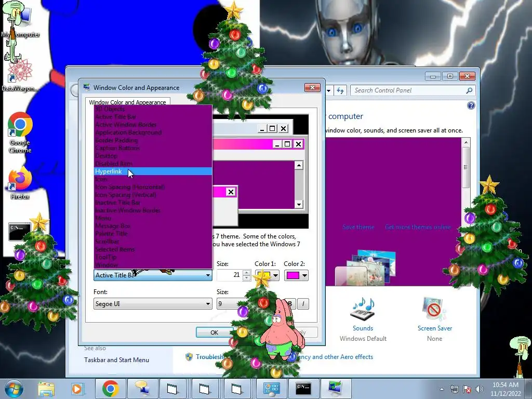Open Windows Explorer from the taskbar
Screen dimensions: 532x399
click(x=46, y=389)
